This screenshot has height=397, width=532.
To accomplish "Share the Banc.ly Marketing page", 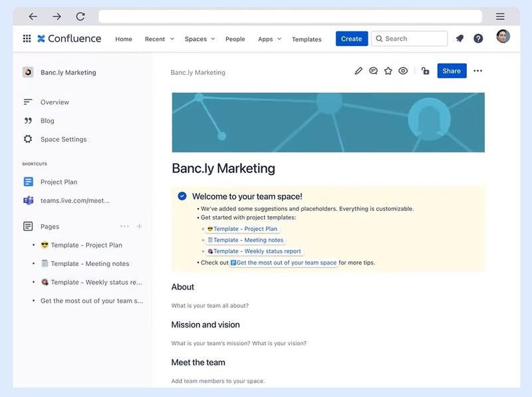I will pos(452,71).
